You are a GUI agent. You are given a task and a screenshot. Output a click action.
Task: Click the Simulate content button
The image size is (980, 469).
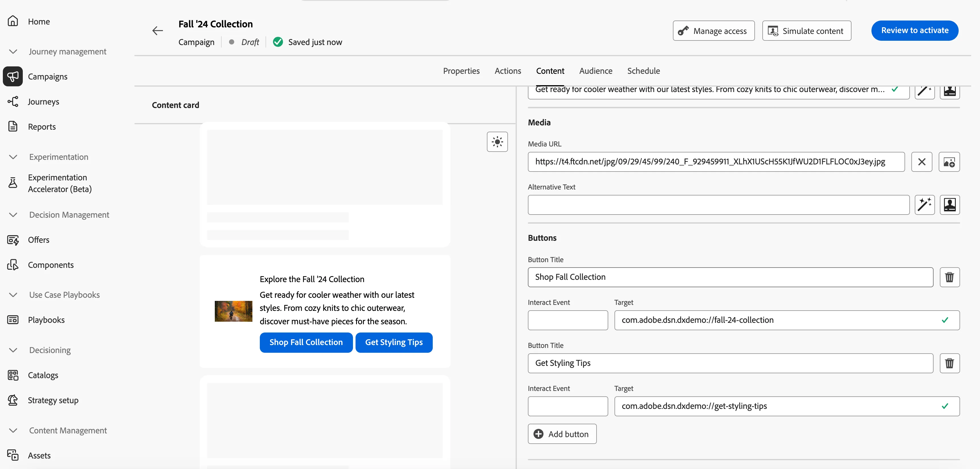tap(807, 31)
